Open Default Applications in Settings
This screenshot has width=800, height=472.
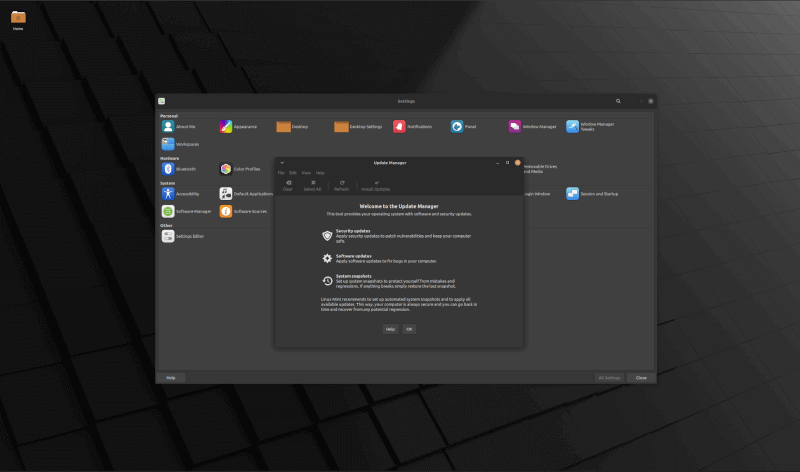(246, 194)
